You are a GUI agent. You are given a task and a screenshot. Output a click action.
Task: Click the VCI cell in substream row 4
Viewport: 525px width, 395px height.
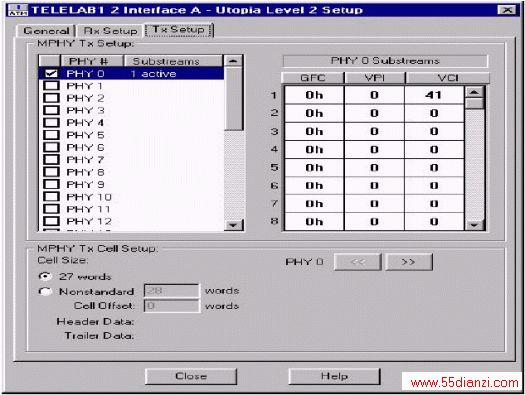tap(434, 149)
